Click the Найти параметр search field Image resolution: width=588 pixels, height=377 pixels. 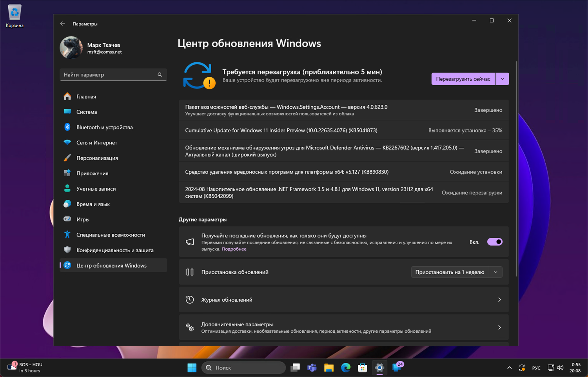click(x=113, y=75)
